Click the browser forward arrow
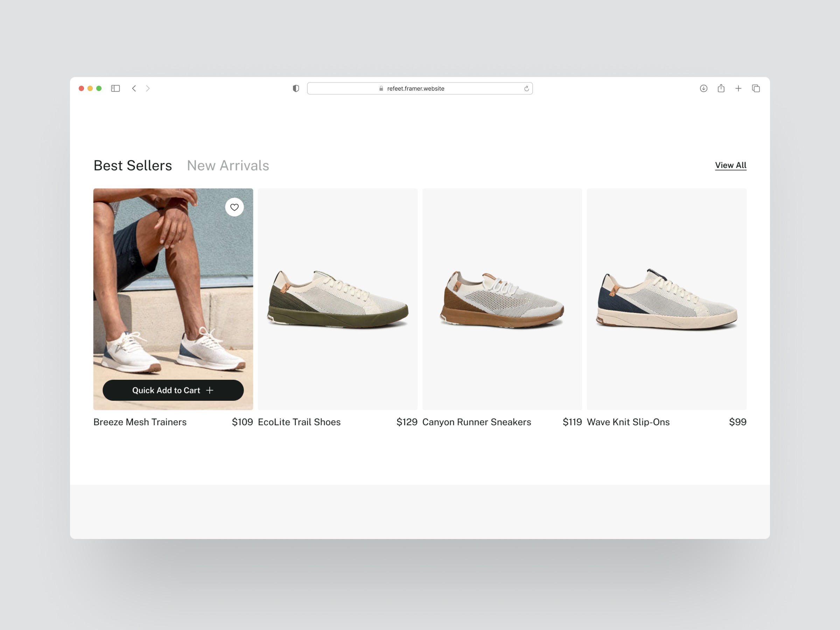This screenshot has height=630, width=840. click(x=148, y=89)
